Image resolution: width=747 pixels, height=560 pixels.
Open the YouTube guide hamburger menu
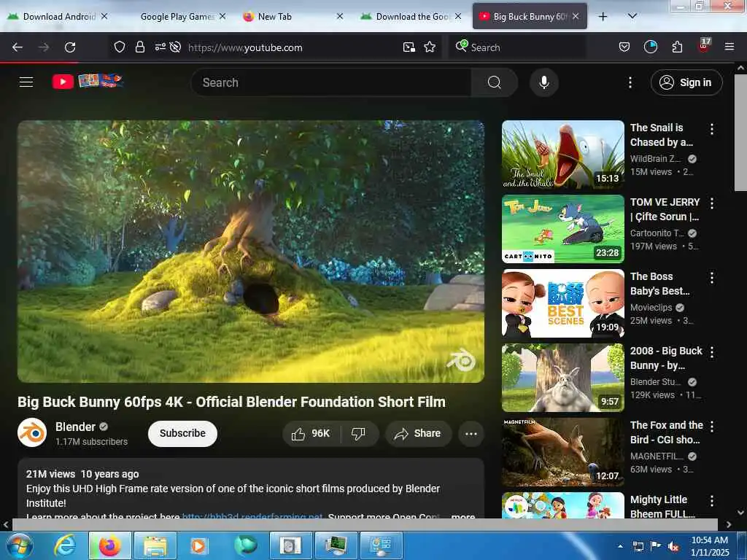26,82
